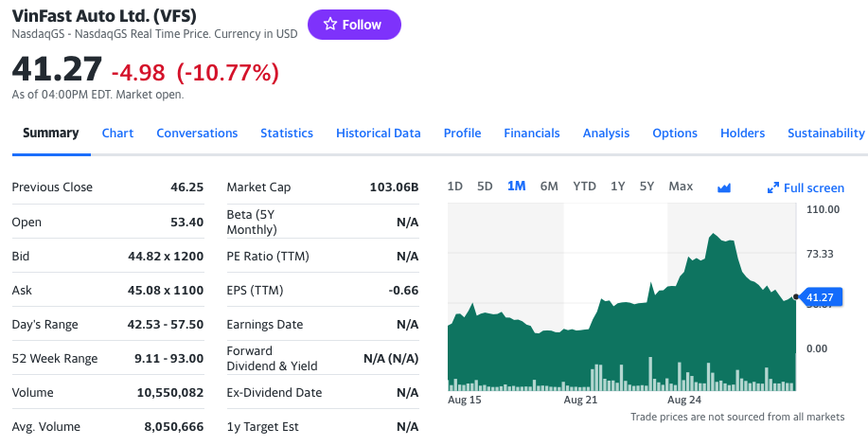
Task: Click the 73.33 y-axis label
Action: (820, 254)
